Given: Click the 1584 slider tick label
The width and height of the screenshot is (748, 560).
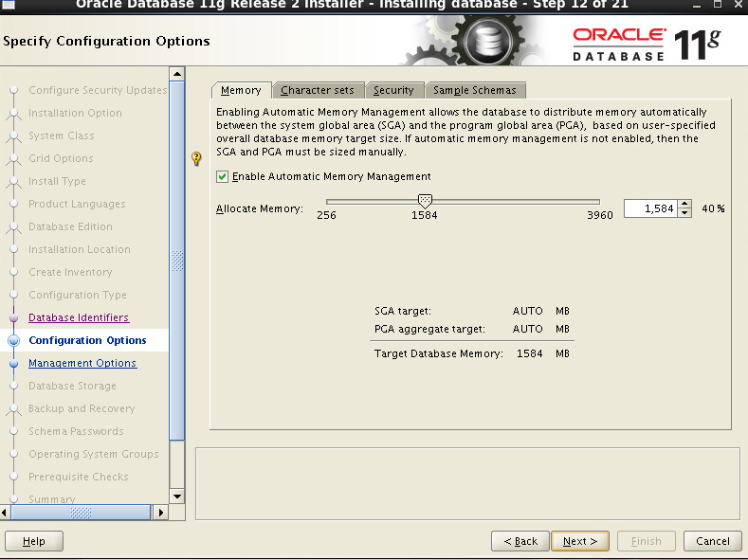Looking at the screenshot, I should (424, 215).
